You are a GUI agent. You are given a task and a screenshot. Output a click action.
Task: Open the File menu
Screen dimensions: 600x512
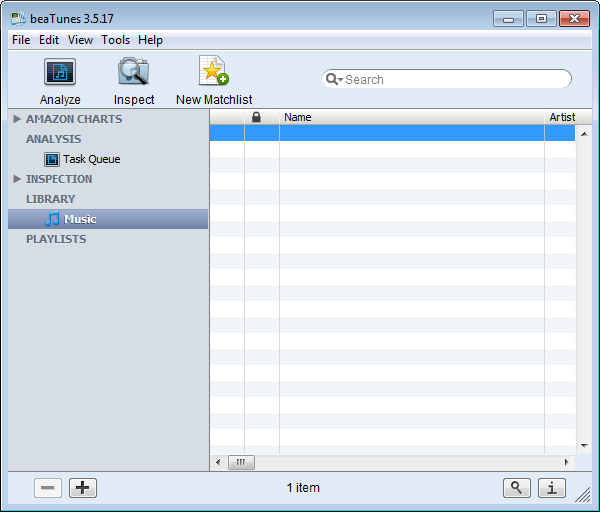(x=21, y=40)
